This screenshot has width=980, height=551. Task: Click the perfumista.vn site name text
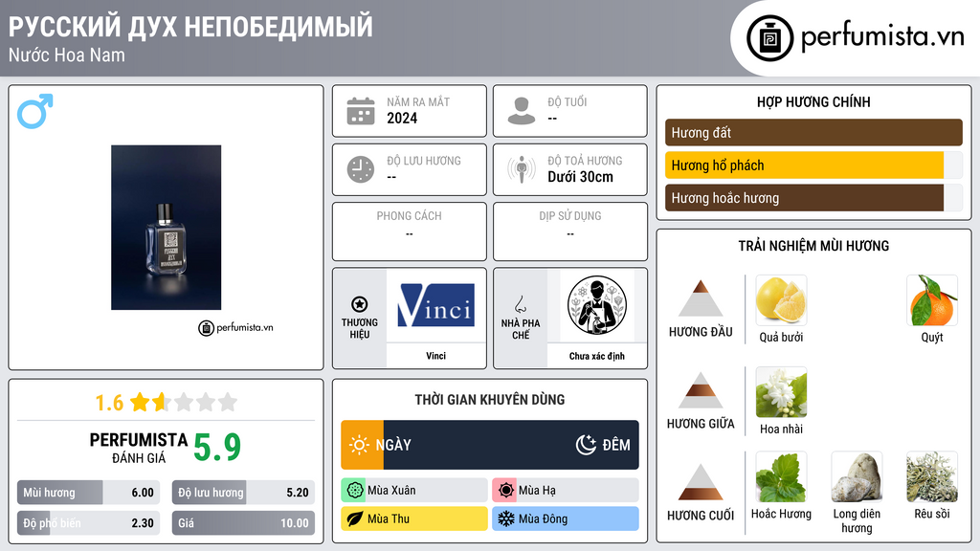pyautogui.click(x=882, y=37)
